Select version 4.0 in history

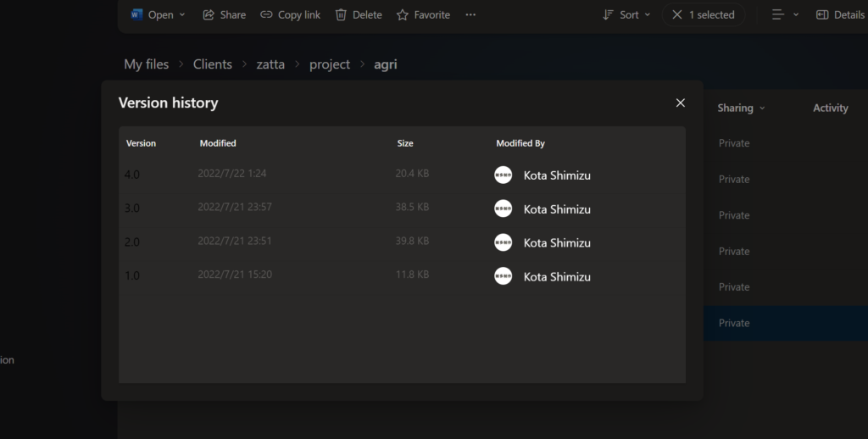pos(133,175)
